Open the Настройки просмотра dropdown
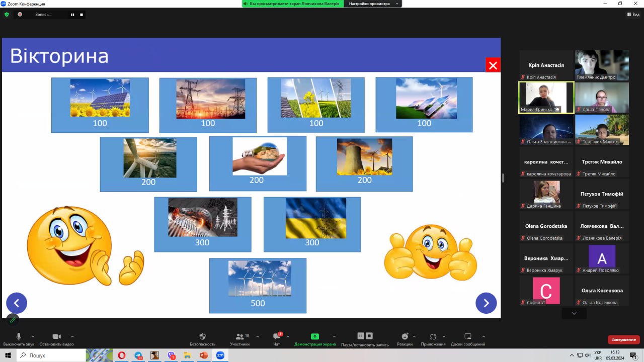Image resolution: width=644 pixels, height=362 pixels. (x=373, y=4)
